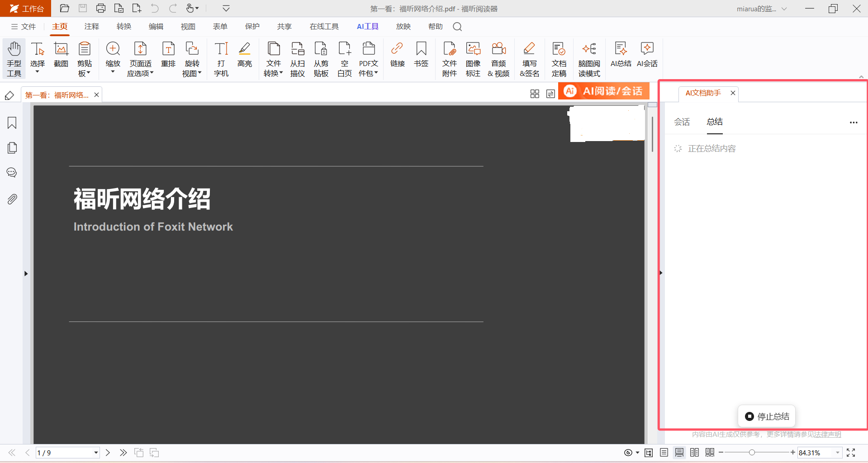This screenshot has width=868, height=463.
Task: Open the AI工具 ribbon tab
Action: point(368,27)
